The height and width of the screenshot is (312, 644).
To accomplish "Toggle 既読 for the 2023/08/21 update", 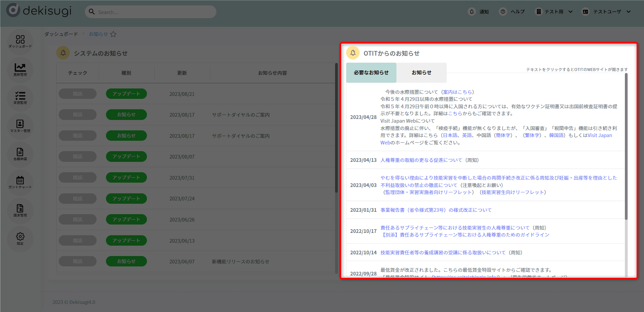I will [77, 94].
